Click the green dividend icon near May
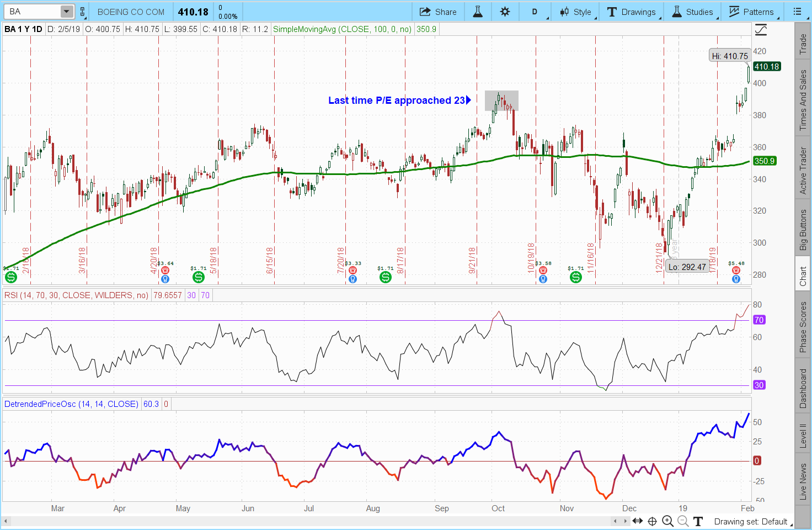Screen dimensions: 812x530 click(x=198, y=277)
